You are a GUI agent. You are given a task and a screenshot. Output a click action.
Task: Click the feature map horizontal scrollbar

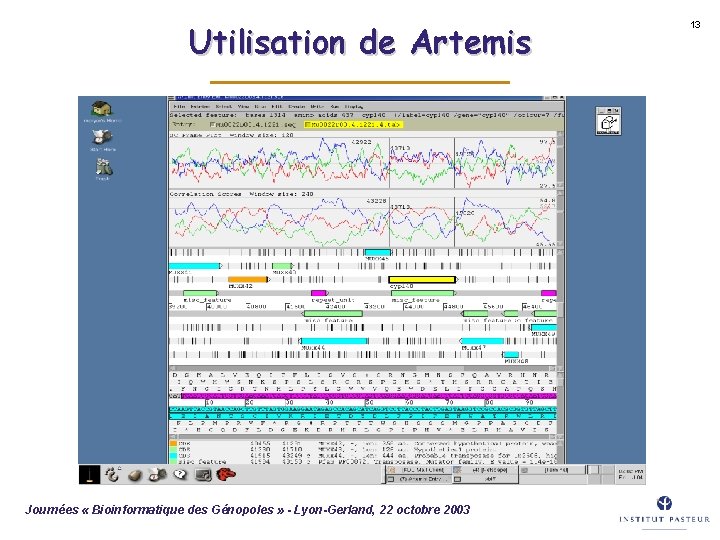[363, 368]
